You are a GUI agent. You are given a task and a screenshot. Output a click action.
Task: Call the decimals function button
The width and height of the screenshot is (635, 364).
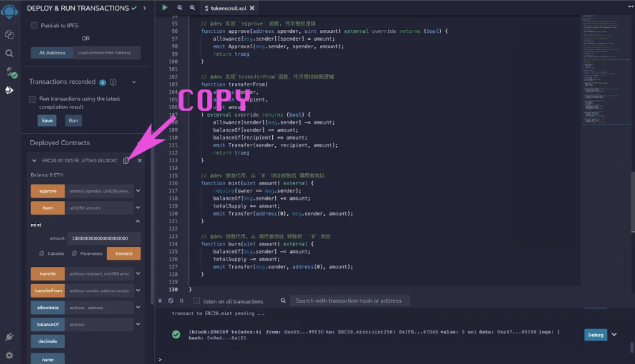click(48, 341)
